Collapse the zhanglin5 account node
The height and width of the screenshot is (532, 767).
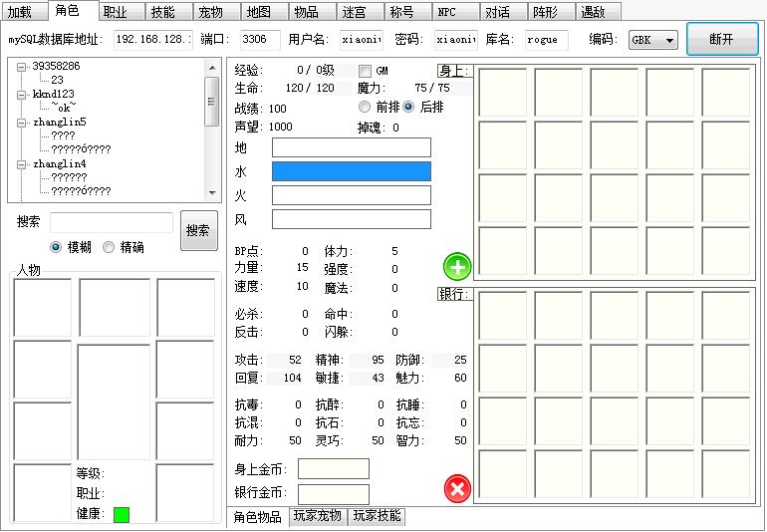tap(22, 123)
